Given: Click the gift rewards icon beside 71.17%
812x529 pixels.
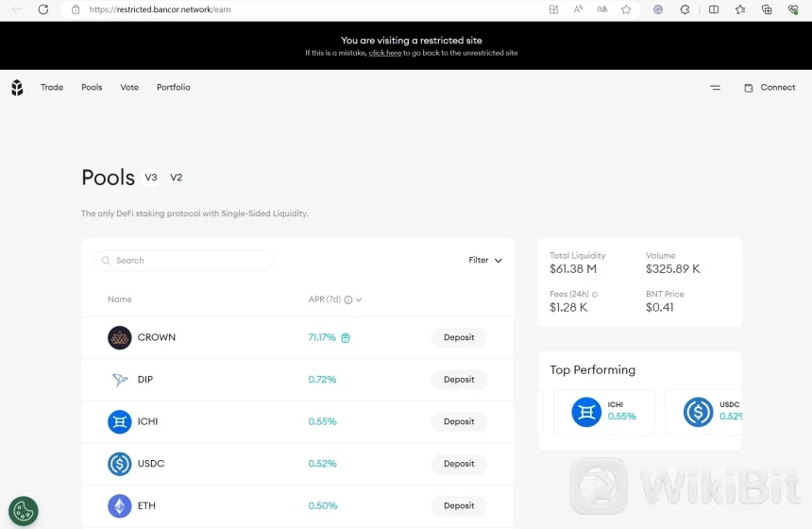Looking at the screenshot, I should pyautogui.click(x=346, y=338).
